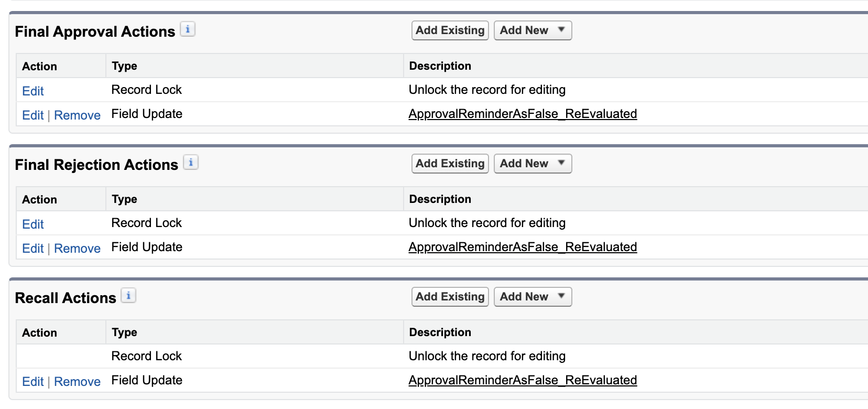This screenshot has width=868, height=409.
Task: Remove the Field Update from Recall Actions
Action: [77, 381]
